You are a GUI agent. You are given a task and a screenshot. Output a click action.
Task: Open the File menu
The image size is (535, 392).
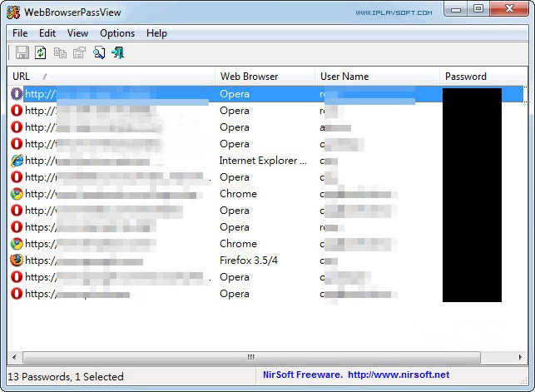pyautogui.click(x=20, y=33)
